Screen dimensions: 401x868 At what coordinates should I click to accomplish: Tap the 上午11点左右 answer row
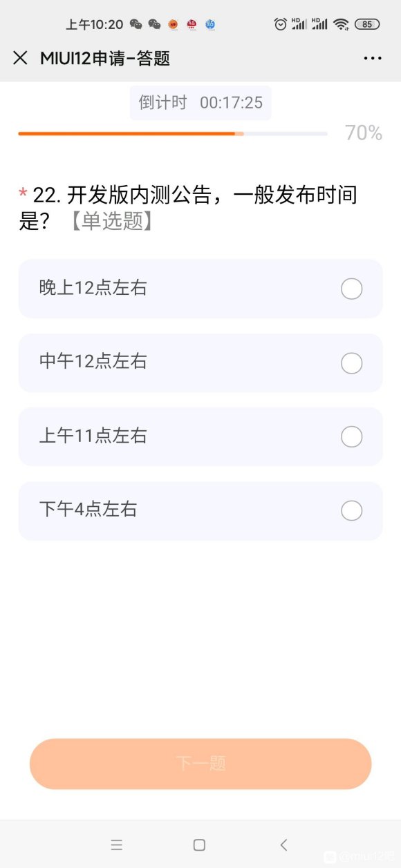pos(200,436)
